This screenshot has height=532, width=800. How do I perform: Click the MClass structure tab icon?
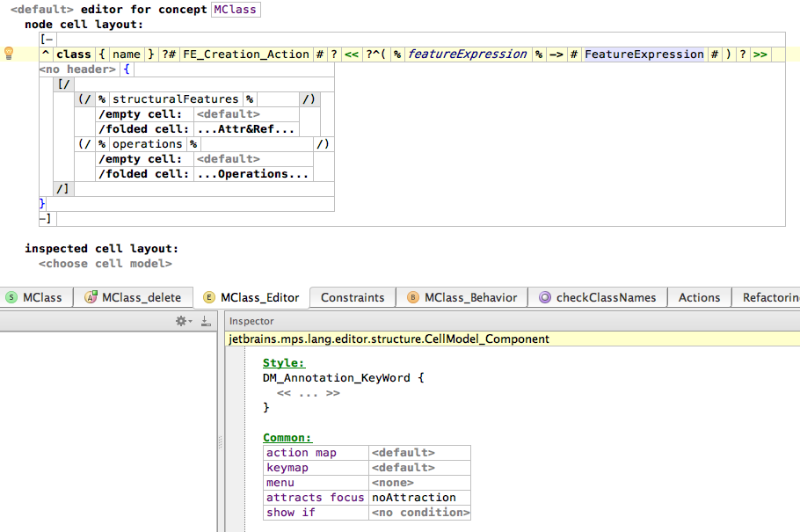tap(11, 298)
